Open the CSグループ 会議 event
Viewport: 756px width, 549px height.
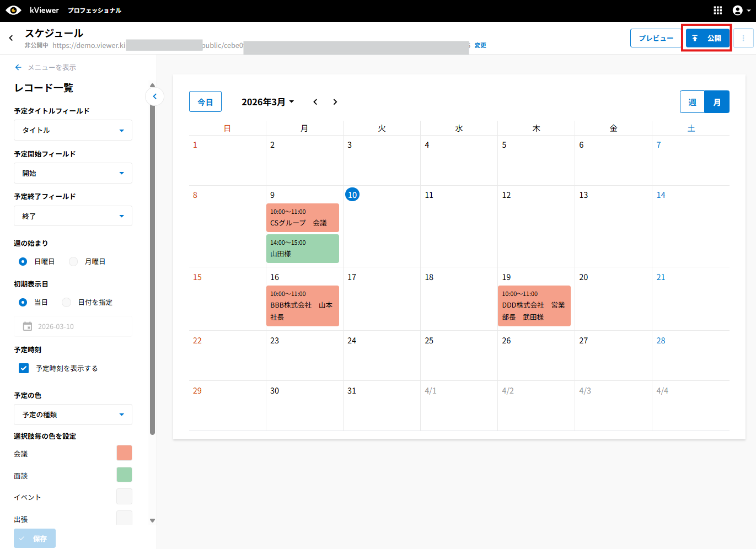point(302,218)
